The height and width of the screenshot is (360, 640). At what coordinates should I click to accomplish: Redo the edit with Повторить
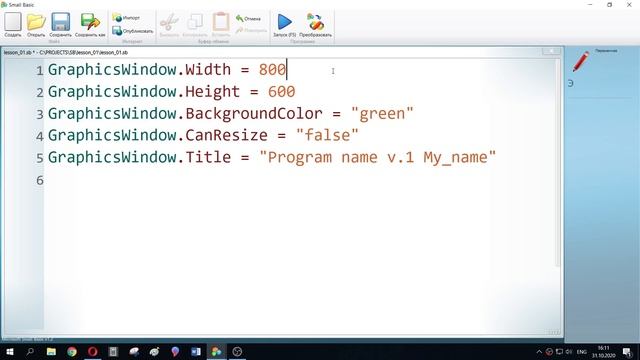(x=251, y=30)
